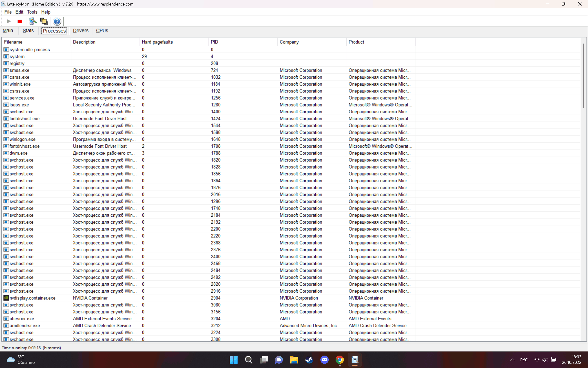Open Discord from the taskbar
This screenshot has height=368, width=588.
324,360
